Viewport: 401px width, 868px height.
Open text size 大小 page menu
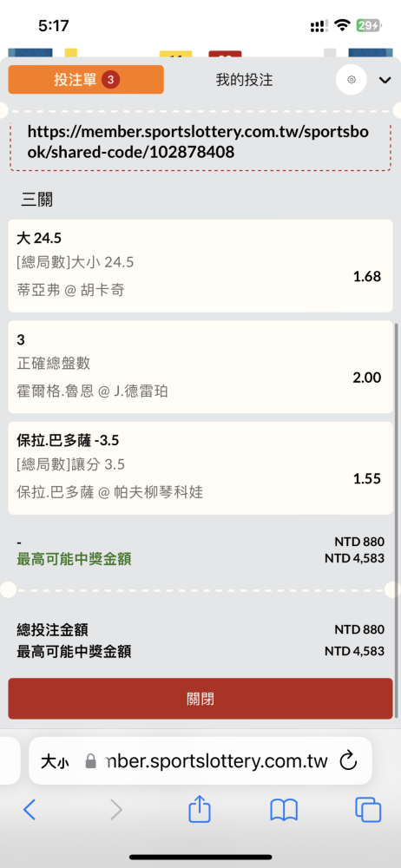click(x=55, y=762)
